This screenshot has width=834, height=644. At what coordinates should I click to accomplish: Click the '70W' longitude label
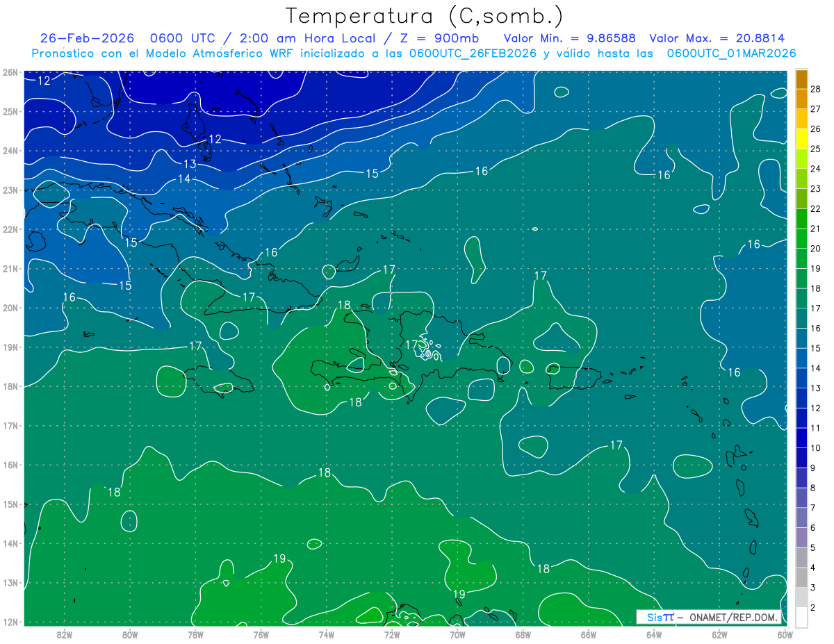tap(457, 634)
